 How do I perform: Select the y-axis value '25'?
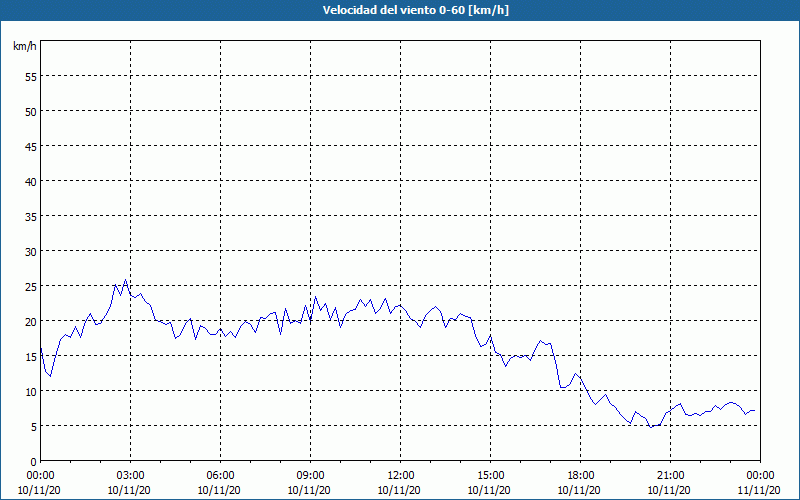(31, 287)
